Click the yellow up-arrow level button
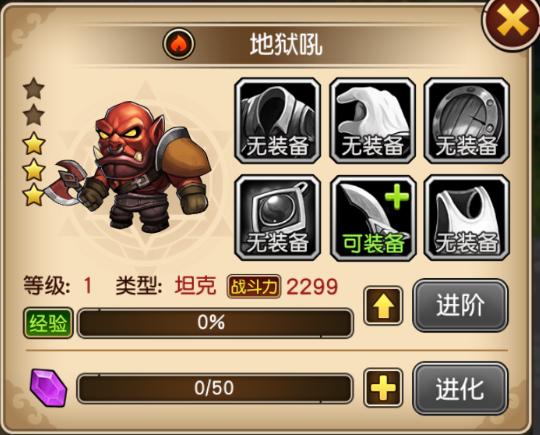 [x=383, y=305]
